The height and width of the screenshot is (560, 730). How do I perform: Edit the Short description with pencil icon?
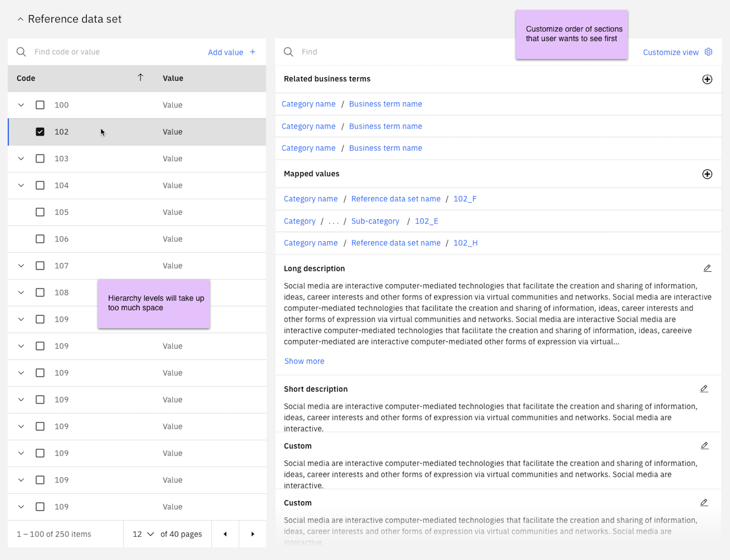point(704,388)
